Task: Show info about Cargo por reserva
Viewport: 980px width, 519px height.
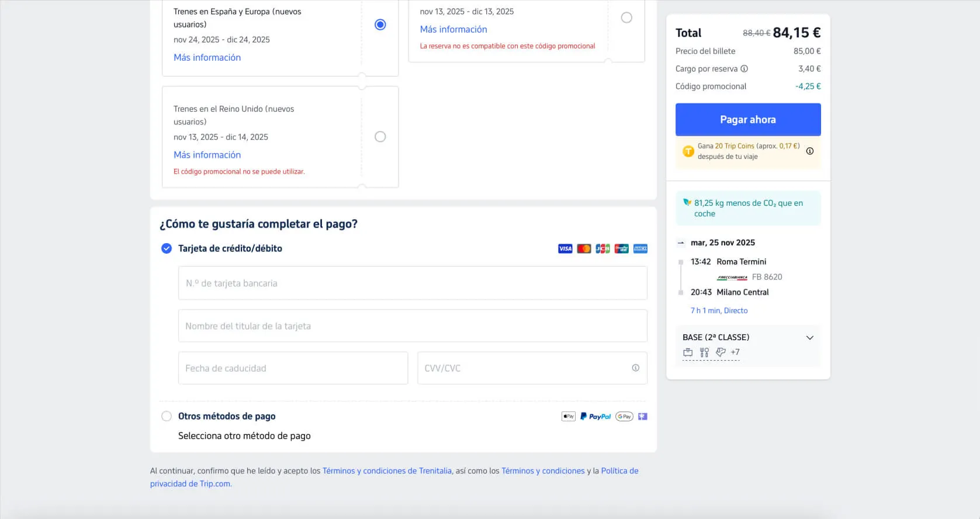Action: point(744,69)
